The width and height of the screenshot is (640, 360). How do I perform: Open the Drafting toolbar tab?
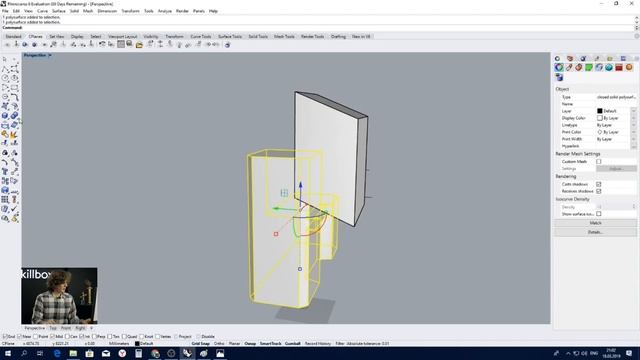338,36
